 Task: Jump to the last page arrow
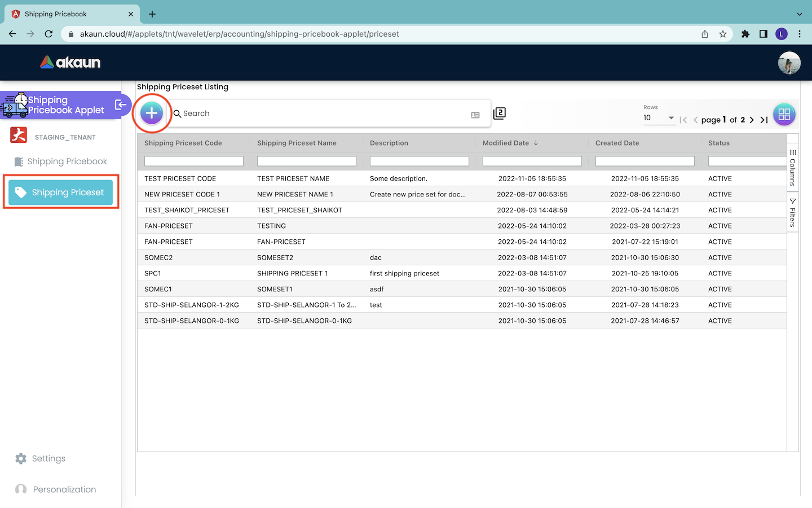[x=764, y=120]
